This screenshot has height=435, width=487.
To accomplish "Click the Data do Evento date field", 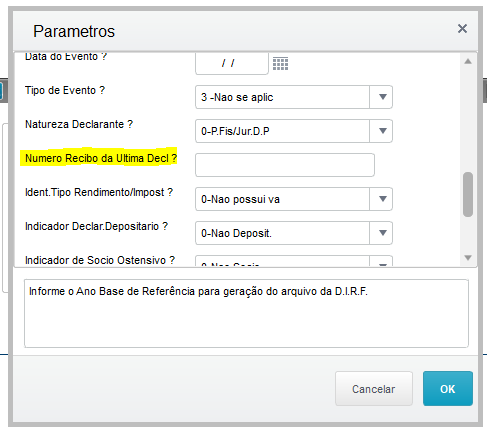I will (x=232, y=63).
